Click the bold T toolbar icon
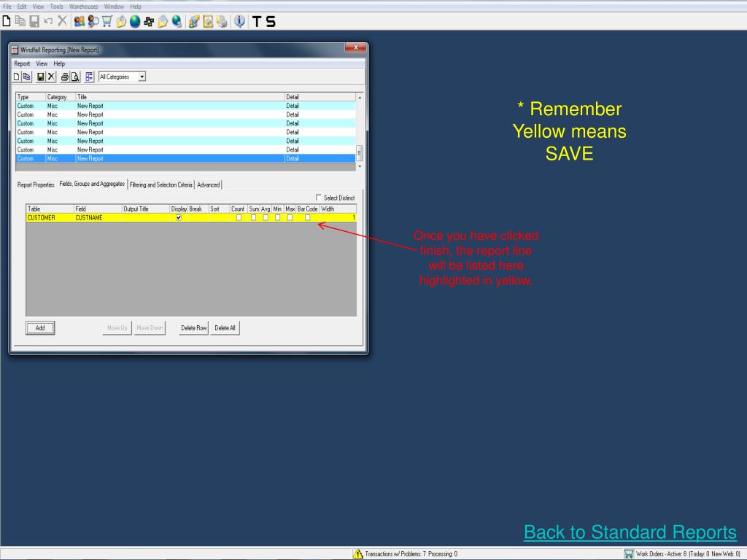The height and width of the screenshot is (560, 747). click(257, 21)
